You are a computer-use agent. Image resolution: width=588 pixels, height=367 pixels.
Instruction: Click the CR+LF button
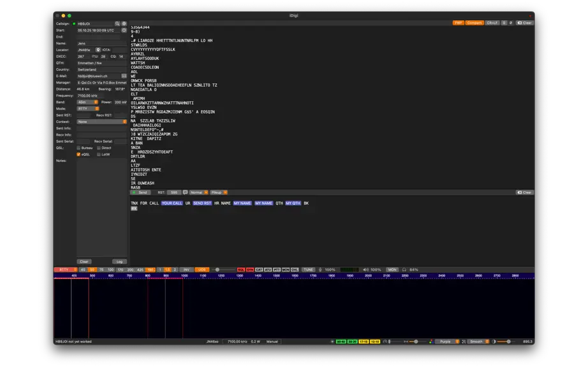[x=492, y=23]
